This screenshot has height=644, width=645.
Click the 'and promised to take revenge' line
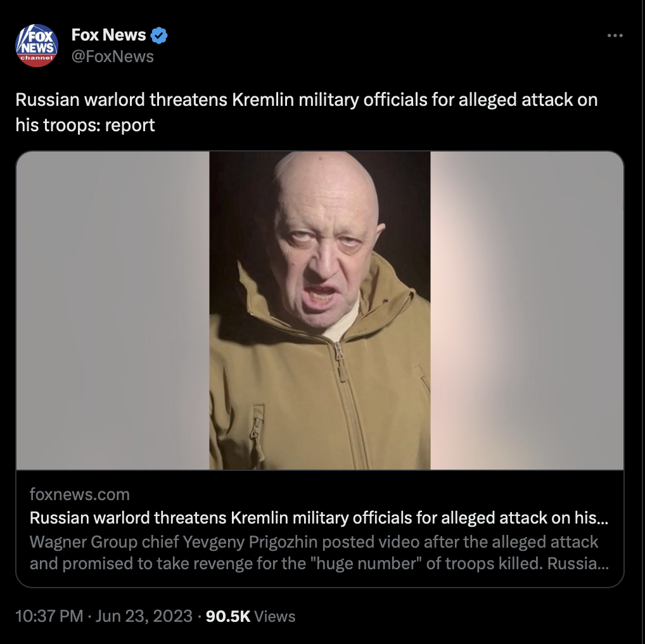[x=319, y=563]
